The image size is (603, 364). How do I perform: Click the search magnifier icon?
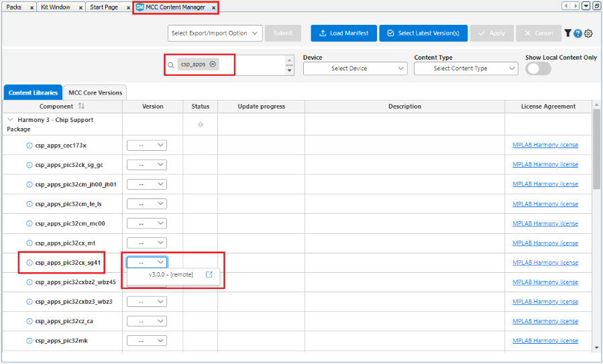[171, 65]
